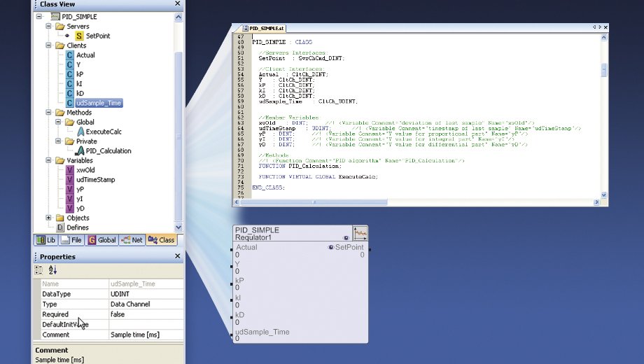Click the code editor horizontal scrollbar thumb
This screenshot has height=364, width=644.
pos(314,202)
